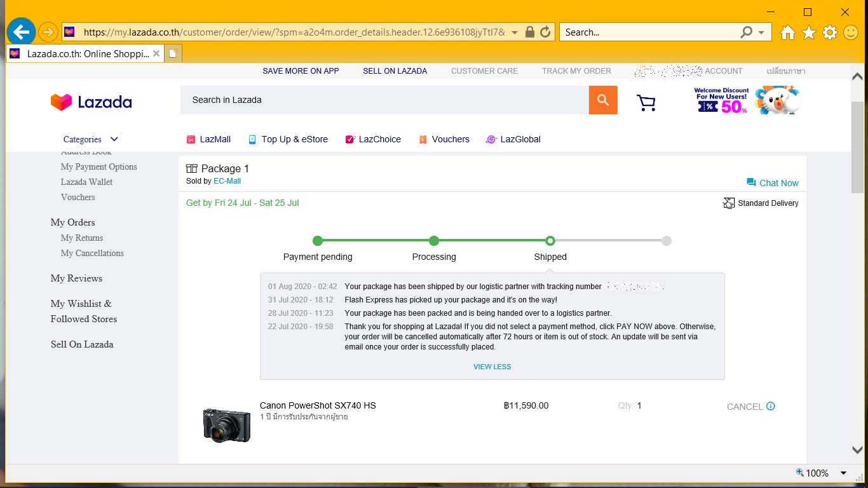Click Chat Now link
The height and width of the screenshot is (488, 868).
tap(773, 183)
